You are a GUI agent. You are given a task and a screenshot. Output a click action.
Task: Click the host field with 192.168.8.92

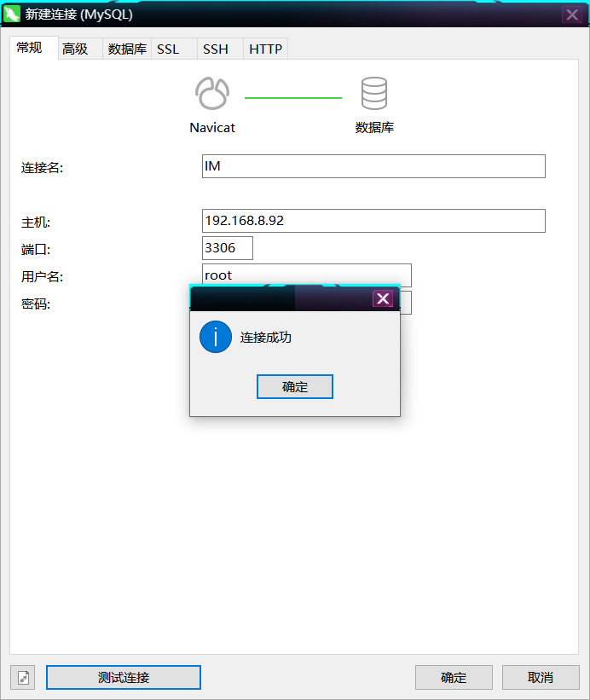pyautogui.click(x=373, y=221)
